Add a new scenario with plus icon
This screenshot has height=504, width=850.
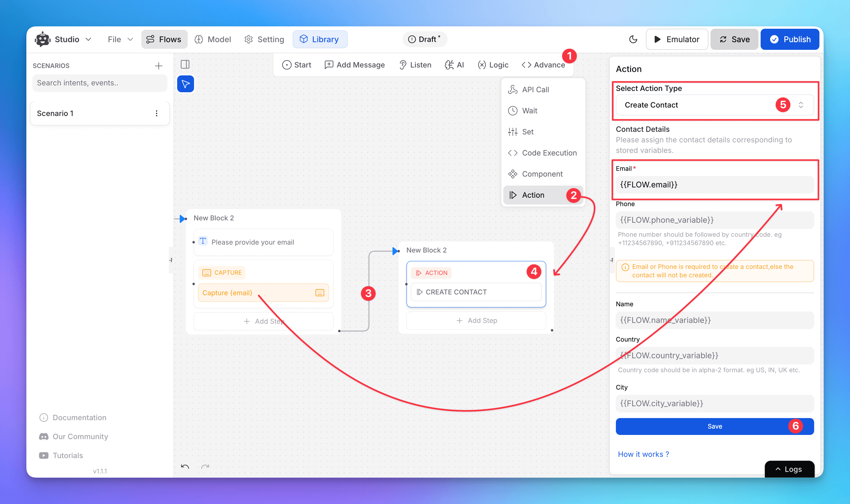(x=159, y=66)
